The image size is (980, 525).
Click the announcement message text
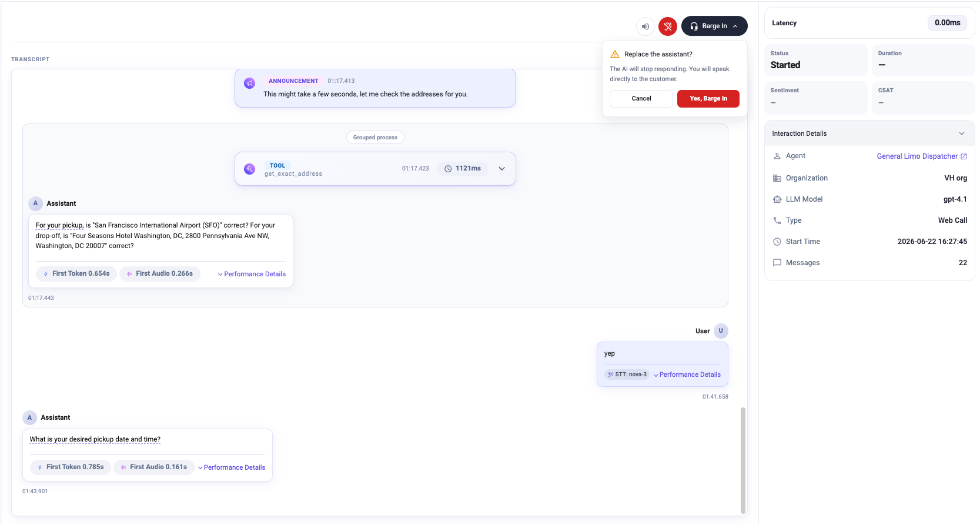point(366,94)
